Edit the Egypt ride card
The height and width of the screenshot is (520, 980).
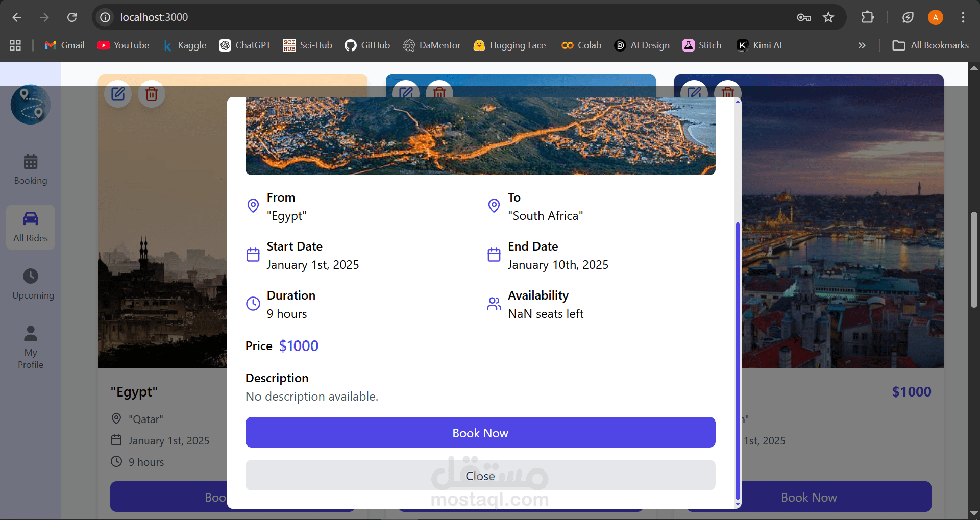tap(118, 94)
